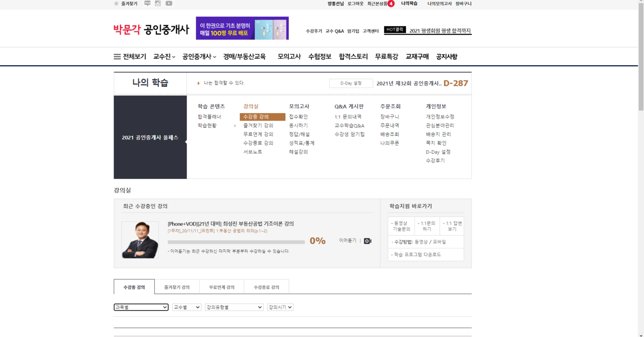Screen dimensions: 644x337
Task: Open the 교수별 select box
Action: click(x=187, y=307)
